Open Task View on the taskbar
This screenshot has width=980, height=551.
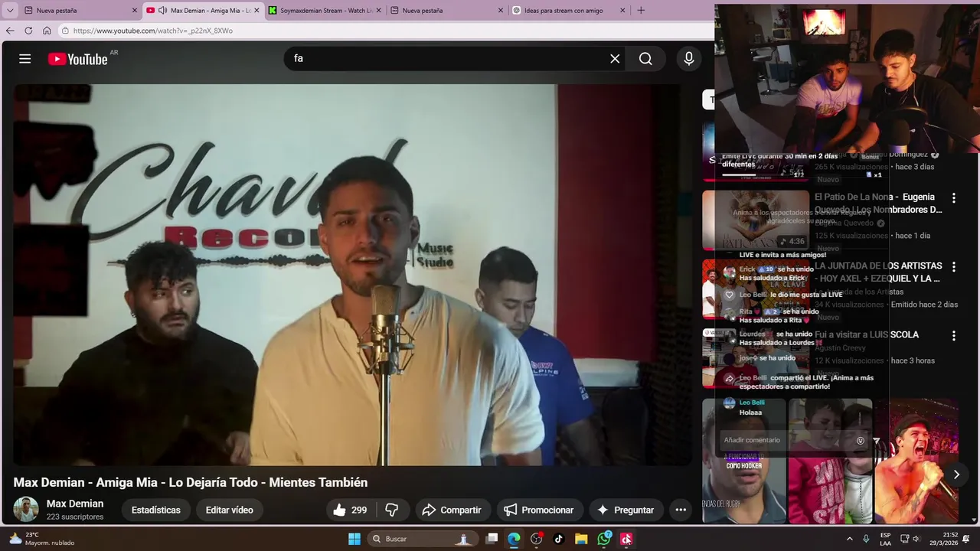click(492, 539)
